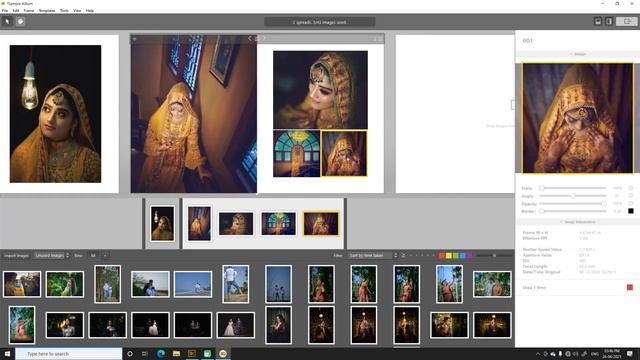Click the add bin plus button
The width and height of the screenshot is (640, 360).
click(x=105, y=256)
